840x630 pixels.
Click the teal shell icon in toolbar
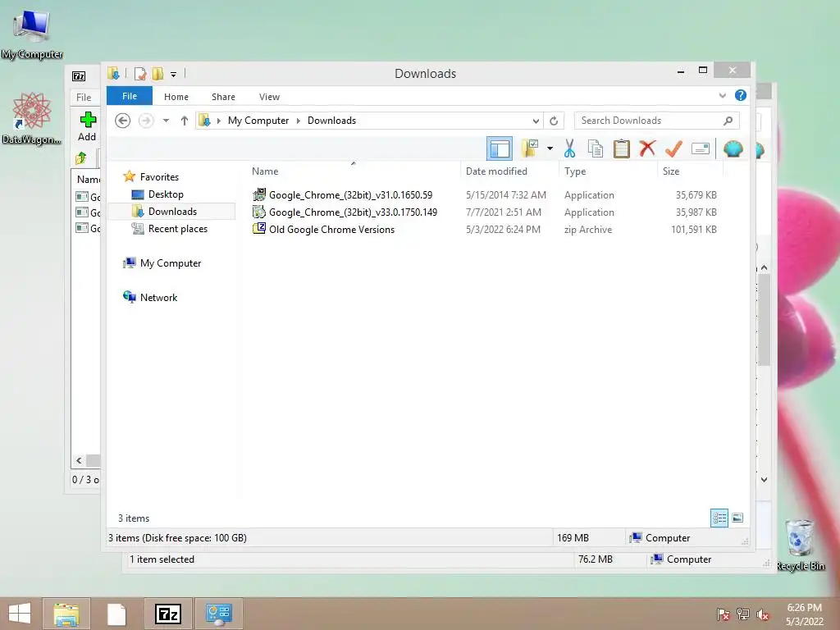(x=733, y=148)
